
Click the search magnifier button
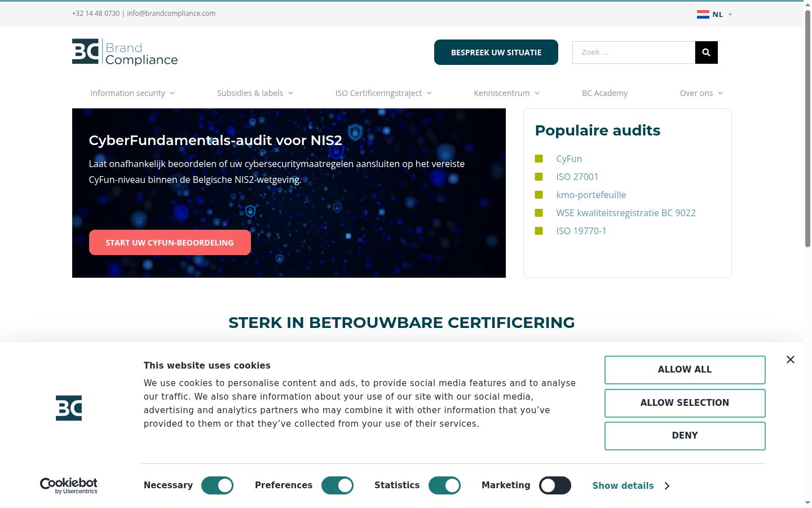click(x=706, y=52)
